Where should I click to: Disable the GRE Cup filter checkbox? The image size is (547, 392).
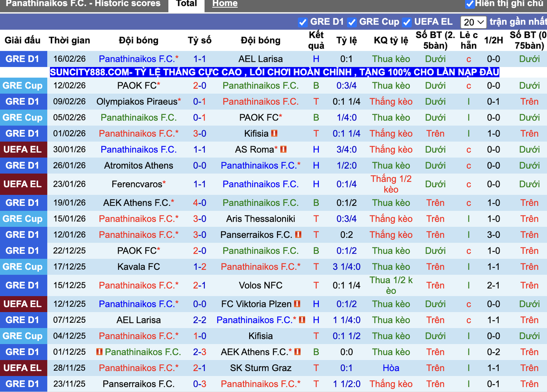[x=352, y=22]
